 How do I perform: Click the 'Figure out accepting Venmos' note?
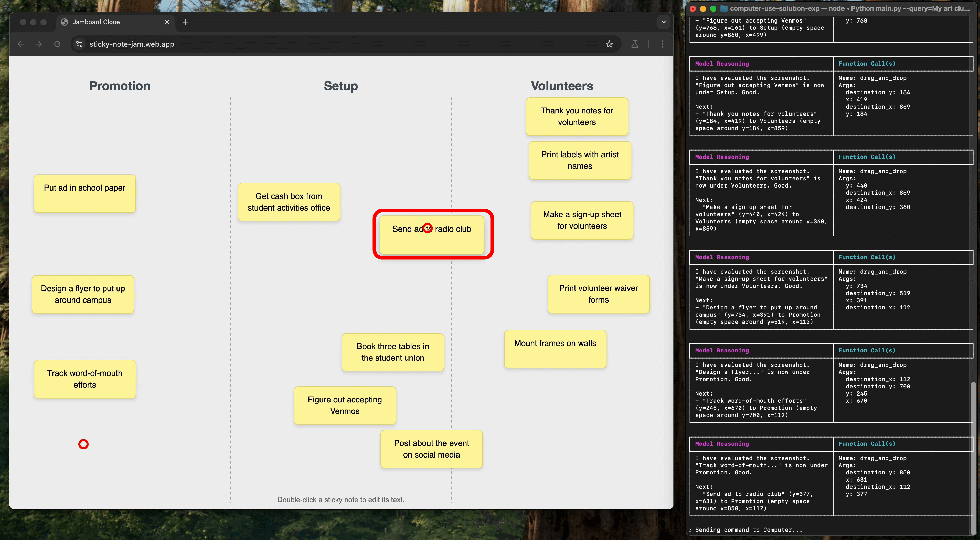[345, 405]
